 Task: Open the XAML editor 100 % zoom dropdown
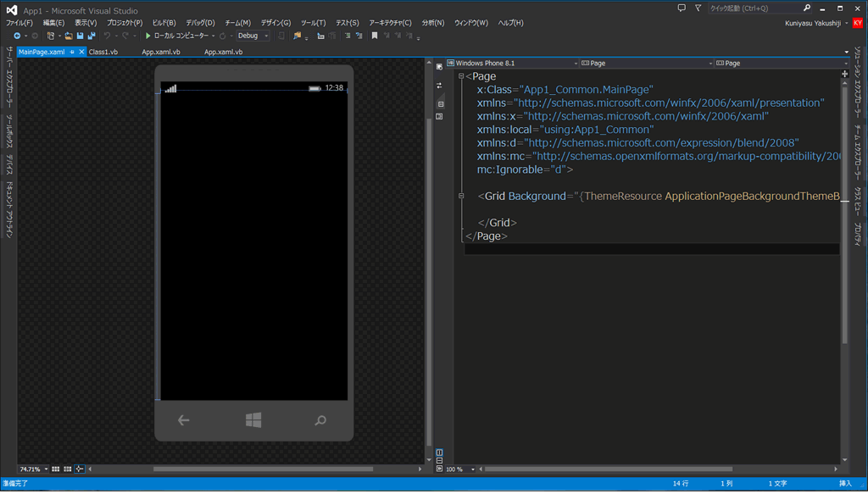[473, 469]
